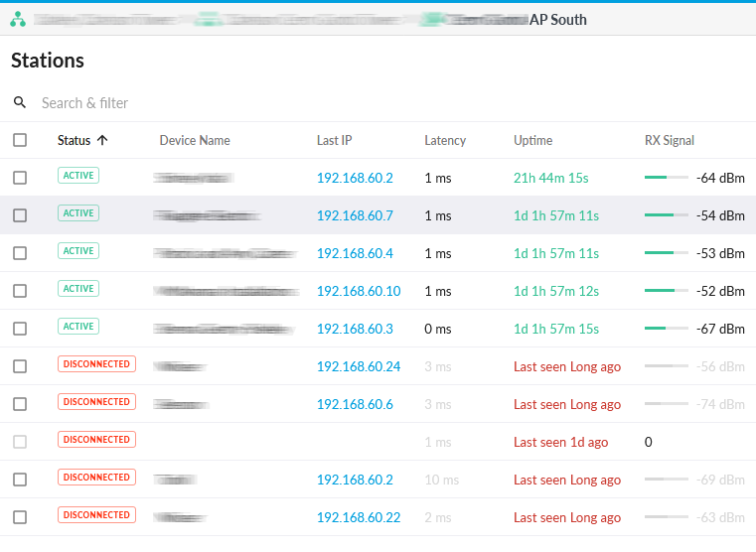756x552 pixels.
Task: Open IP link 192.168.60.3
Action: [x=355, y=329]
